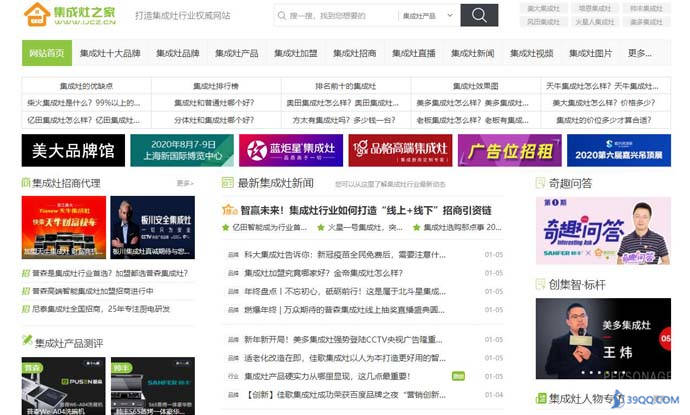Screen dimensions: 690x415
Task: Open news 新年新开局! 美多集成灶强势登陆CCTV
Action: tap(343, 340)
